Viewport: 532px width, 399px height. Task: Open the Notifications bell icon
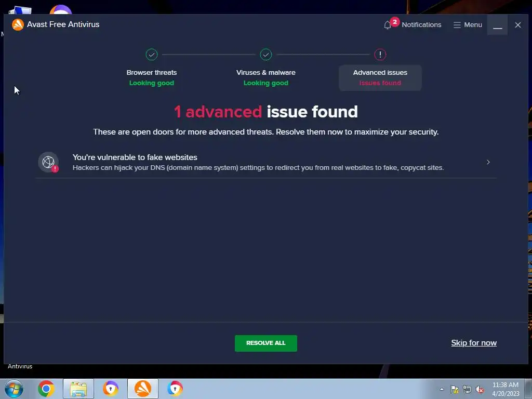(388, 25)
